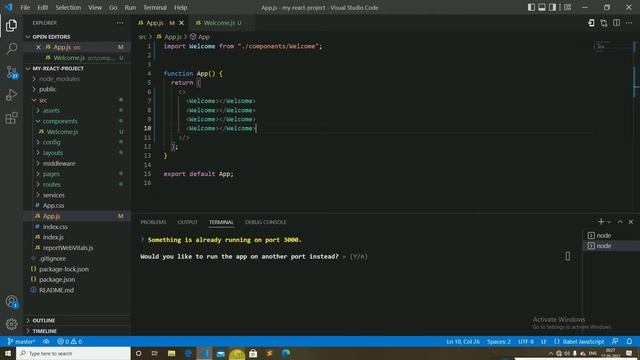Switch to the Debug Console tab
This screenshot has width=640, height=360.
[x=265, y=222]
